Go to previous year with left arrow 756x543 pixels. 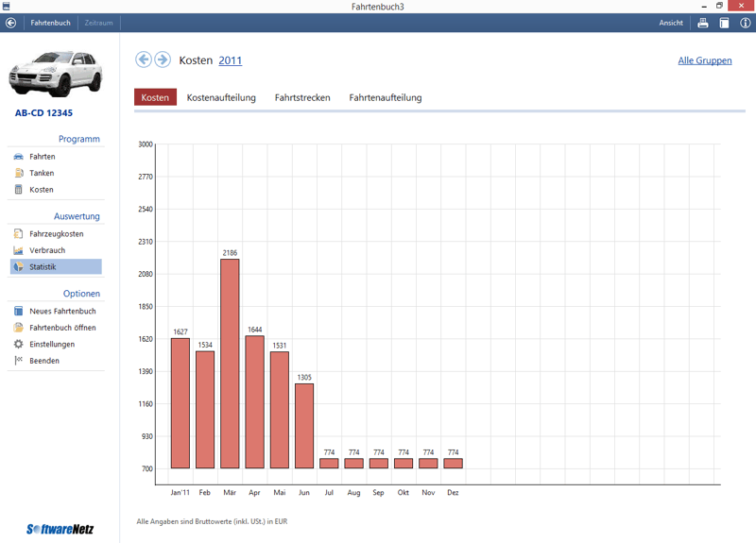click(144, 59)
